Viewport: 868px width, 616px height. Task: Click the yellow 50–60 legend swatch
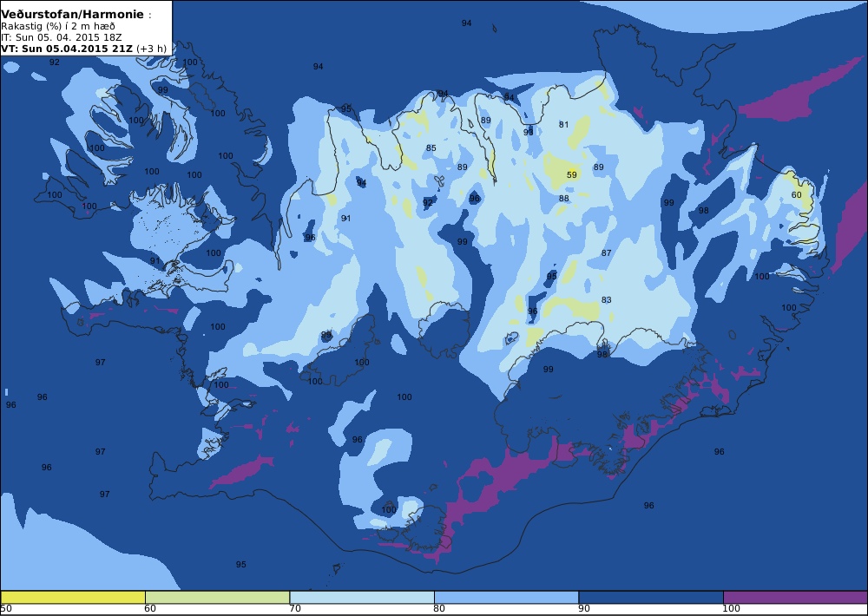tap(73, 597)
